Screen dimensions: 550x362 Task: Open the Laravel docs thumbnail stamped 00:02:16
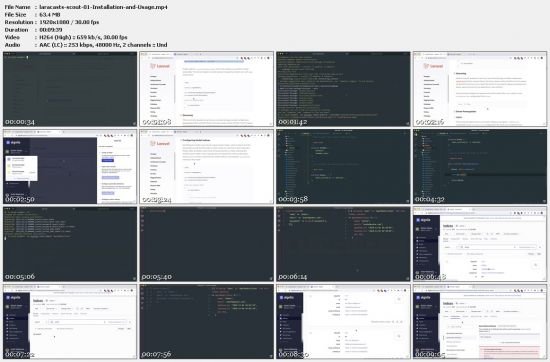480,89
